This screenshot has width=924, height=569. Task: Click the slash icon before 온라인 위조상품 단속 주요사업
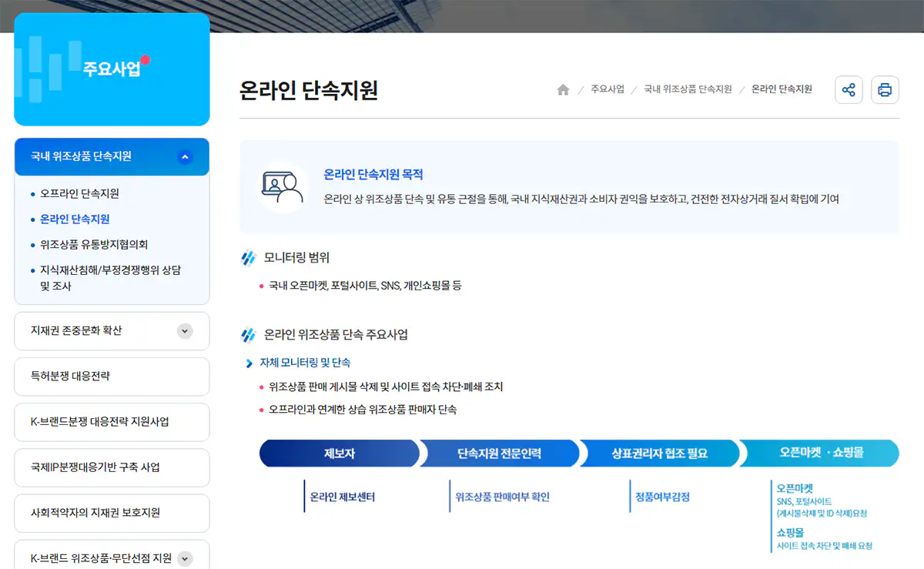[x=249, y=333]
